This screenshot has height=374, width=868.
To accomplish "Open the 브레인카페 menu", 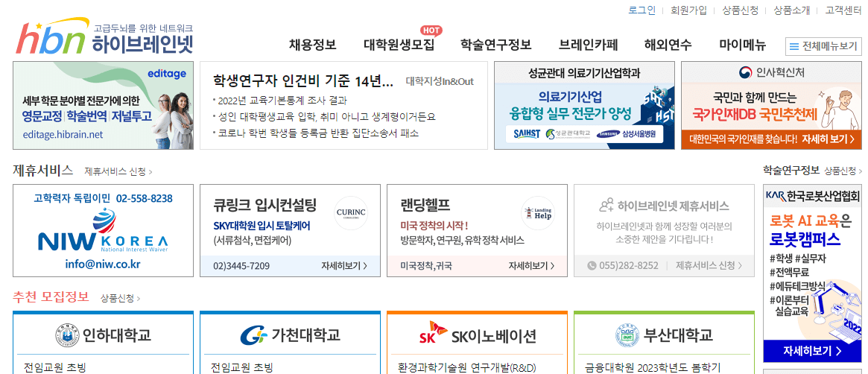I will 589,45.
